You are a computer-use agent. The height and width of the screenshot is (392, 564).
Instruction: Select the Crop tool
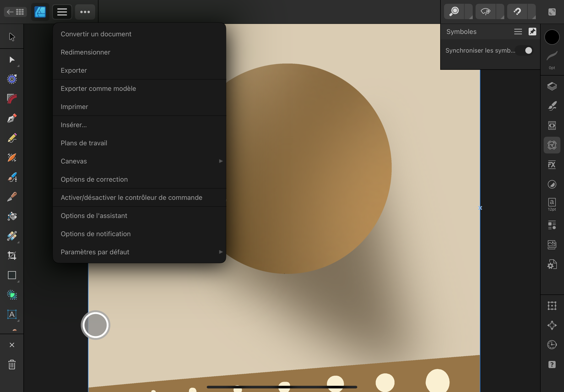coord(12,256)
